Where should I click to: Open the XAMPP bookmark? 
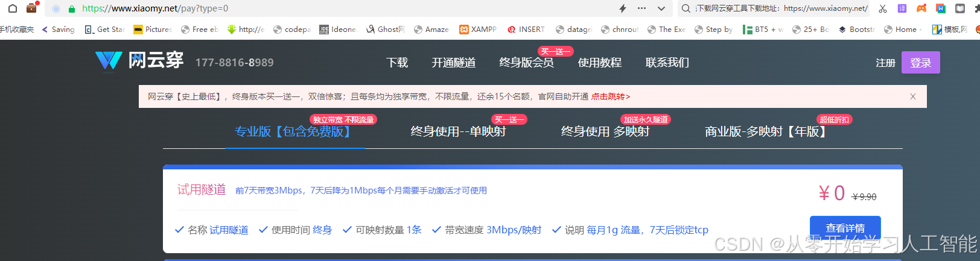(478, 29)
